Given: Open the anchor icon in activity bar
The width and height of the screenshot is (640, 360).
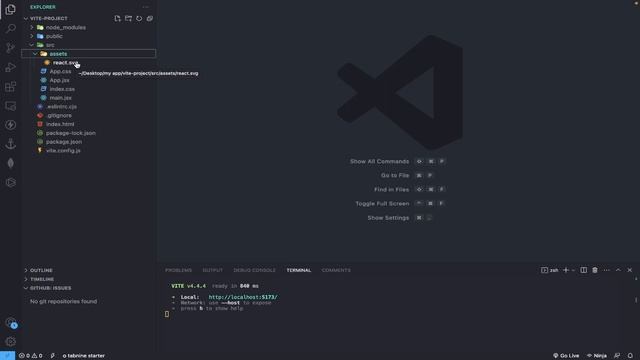Looking at the screenshot, I should (11, 144).
